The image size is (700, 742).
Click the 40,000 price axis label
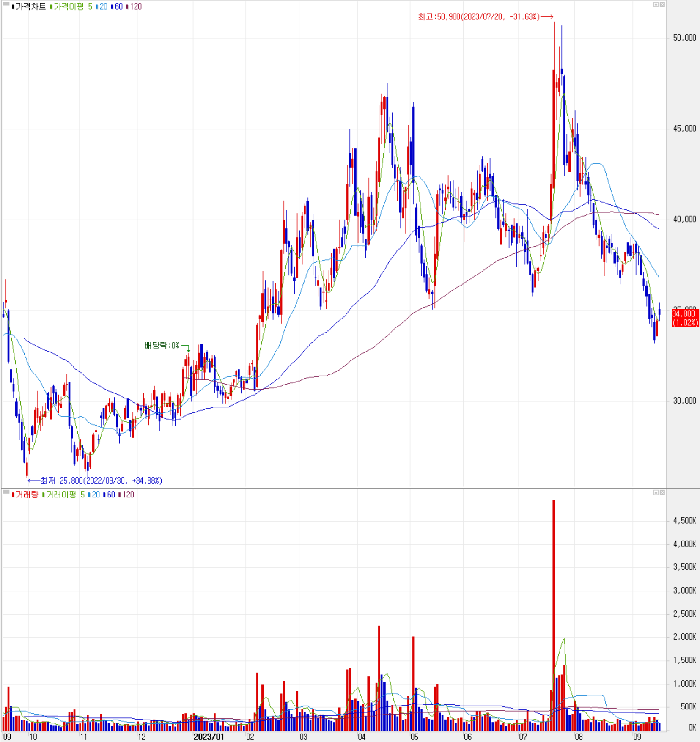684,219
